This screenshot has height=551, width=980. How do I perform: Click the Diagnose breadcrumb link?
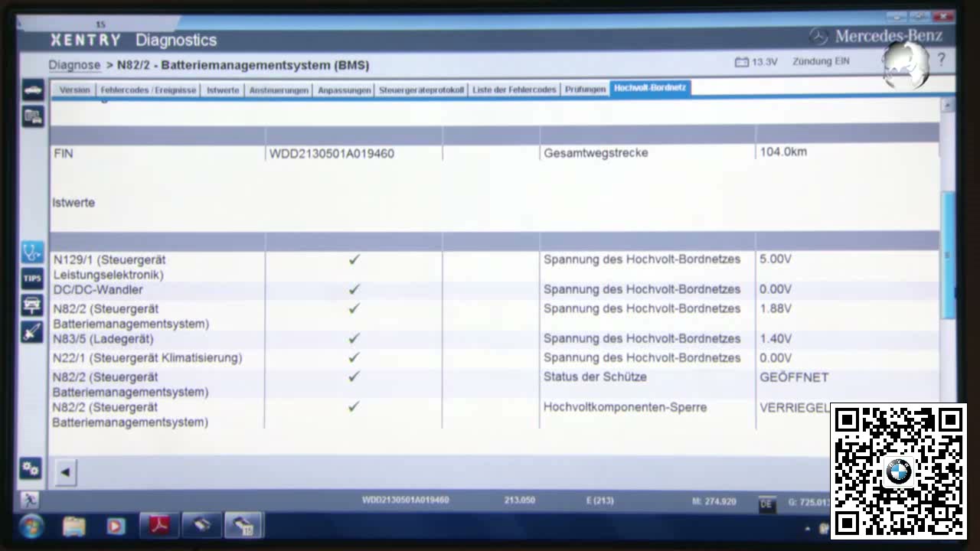tap(74, 65)
